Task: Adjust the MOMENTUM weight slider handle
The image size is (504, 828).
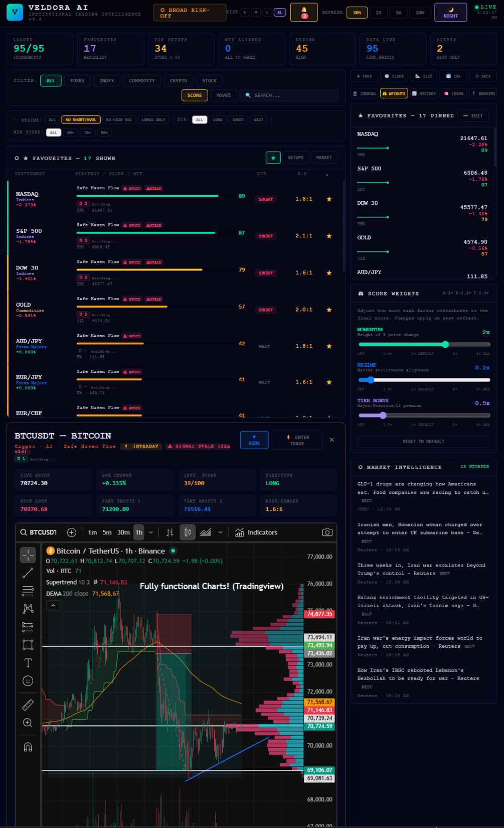Action: [445, 344]
